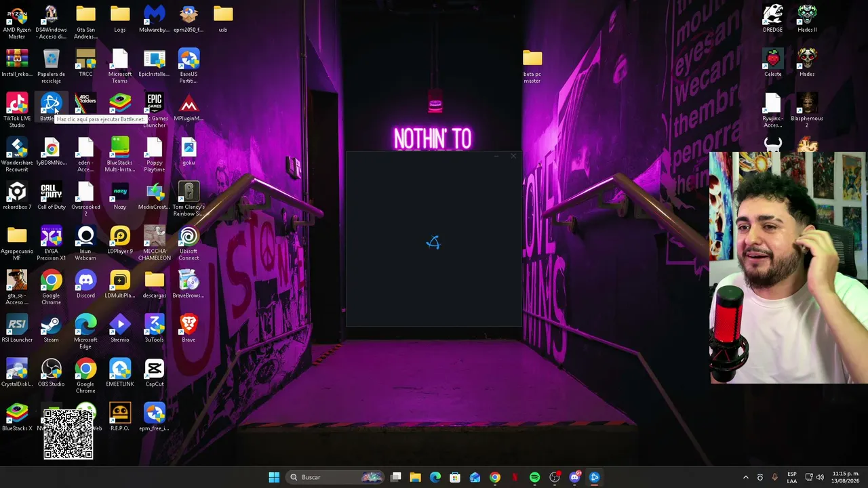Select Tom Clancy's Rainbow Six shortcut
The height and width of the screenshot is (488, 868).
189,199
